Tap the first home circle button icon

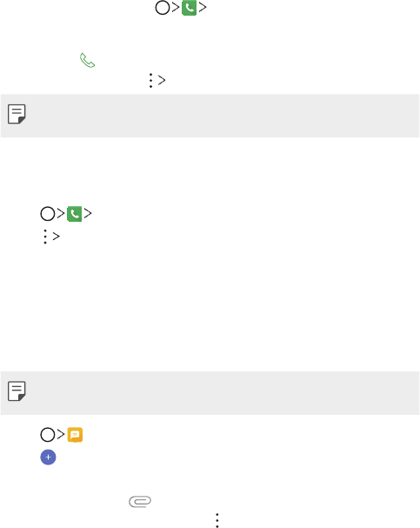pos(163,8)
